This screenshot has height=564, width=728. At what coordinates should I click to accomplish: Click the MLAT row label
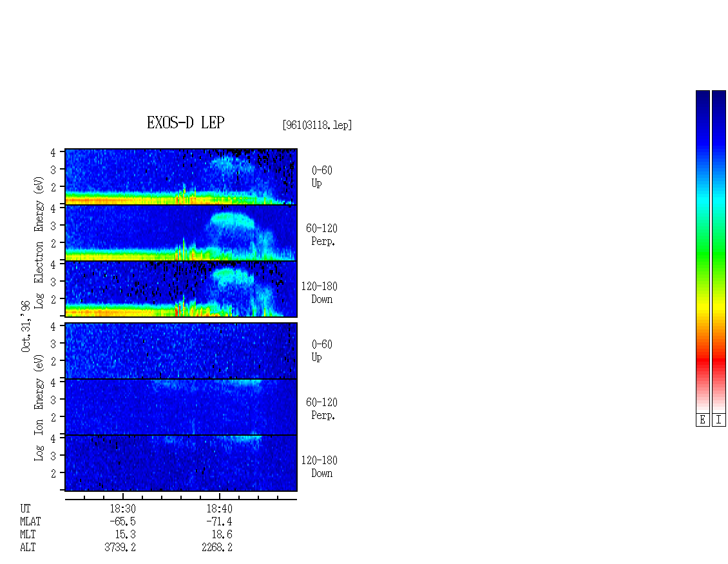[30, 521]
